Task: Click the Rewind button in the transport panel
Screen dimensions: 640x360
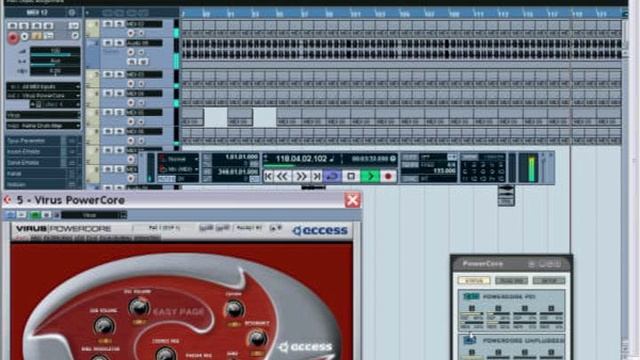Action: click(x=282, y=176)
